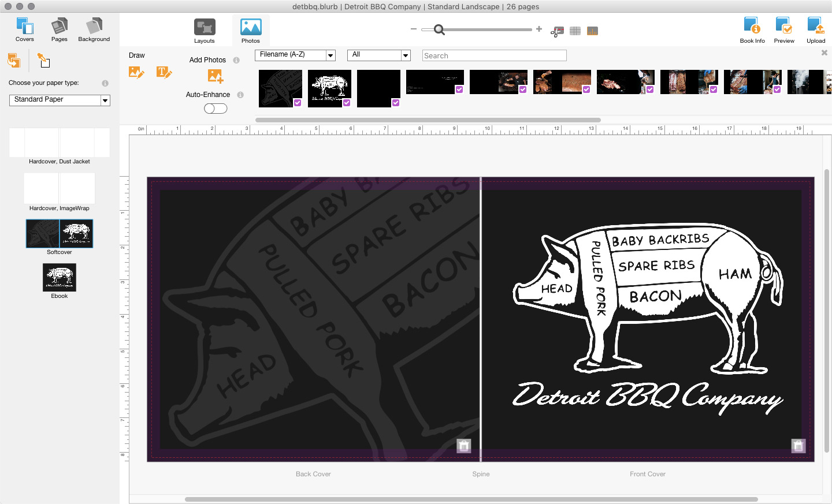832x504 pixels.
Task: Select the draw text box tool
Action: click(164, 72)
